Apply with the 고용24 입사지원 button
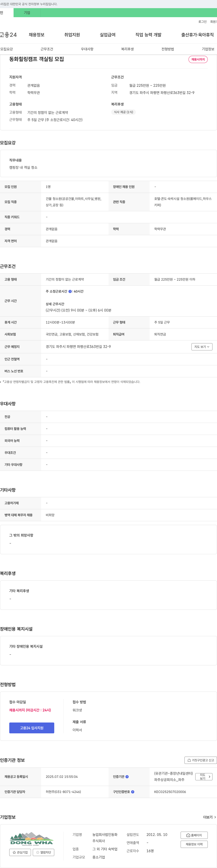 (32, 728)
